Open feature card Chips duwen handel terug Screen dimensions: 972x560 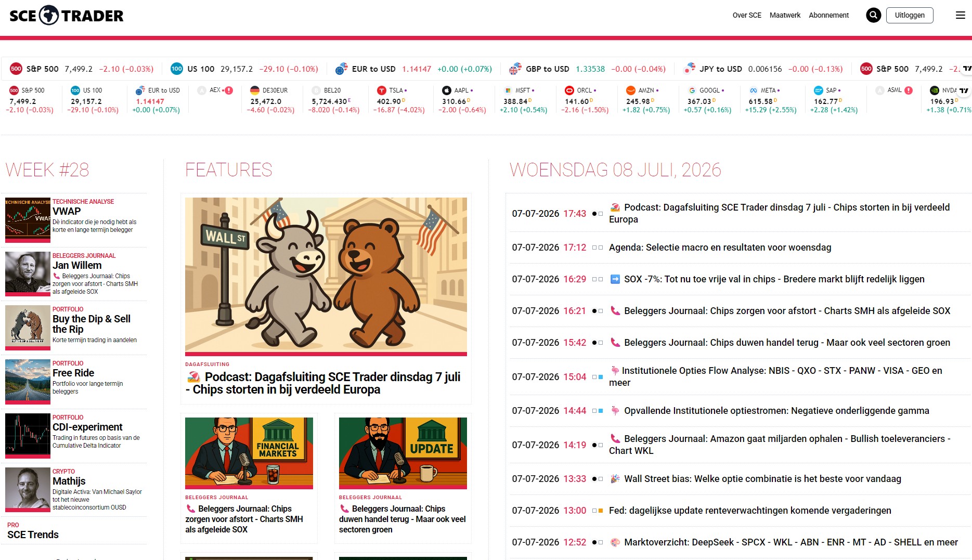(x=403, y=519)
